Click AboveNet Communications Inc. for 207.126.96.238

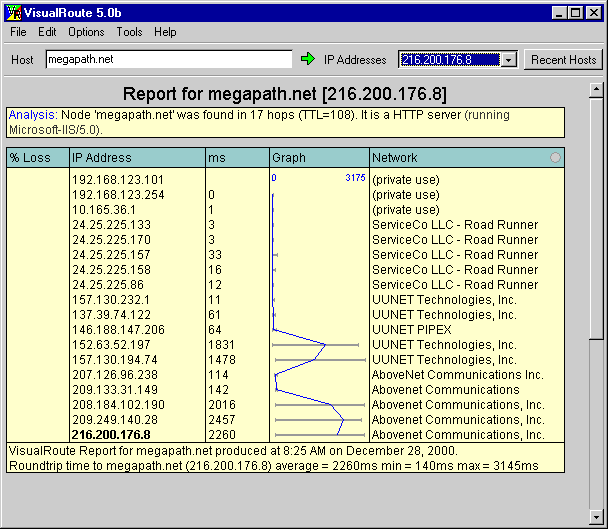click(458, 375)
